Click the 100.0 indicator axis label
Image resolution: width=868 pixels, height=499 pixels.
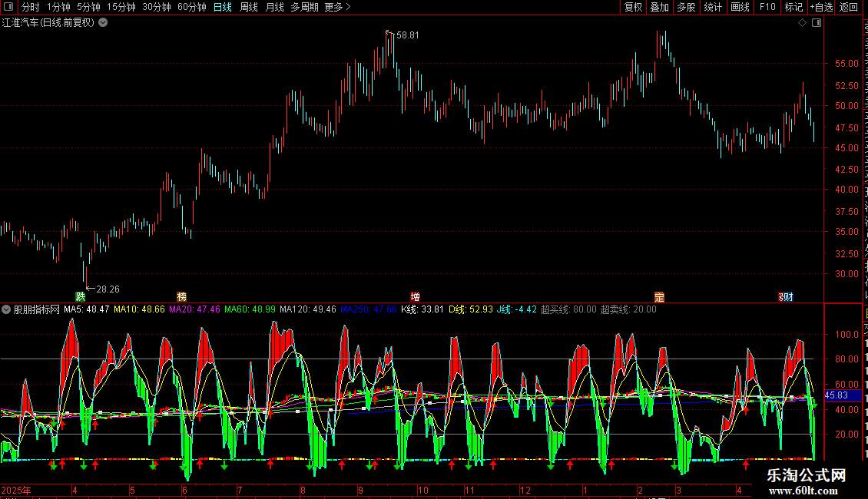pyautogui.click(x=847, y=334)
